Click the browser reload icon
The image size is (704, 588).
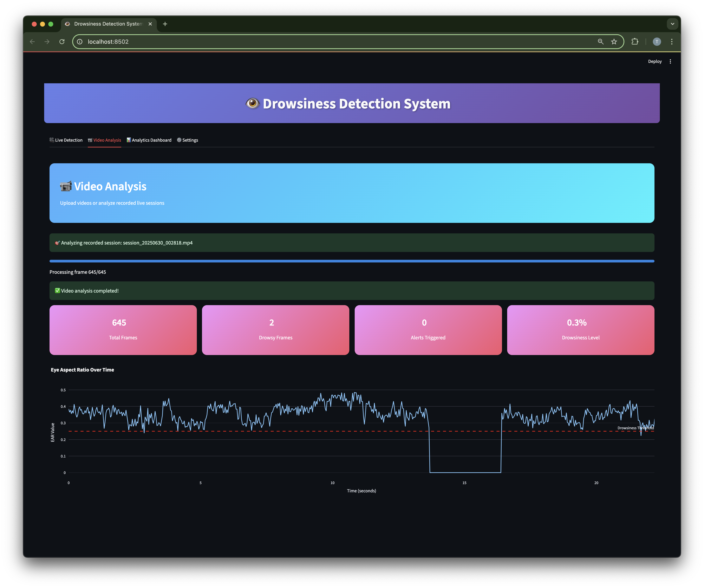pyautogui.click(x=62, y=42)
